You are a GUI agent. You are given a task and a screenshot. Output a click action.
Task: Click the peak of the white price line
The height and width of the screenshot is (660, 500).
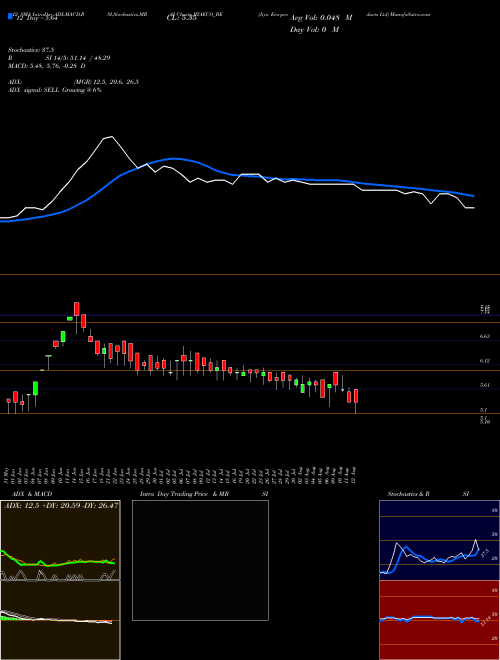click(x=111, y=136)
